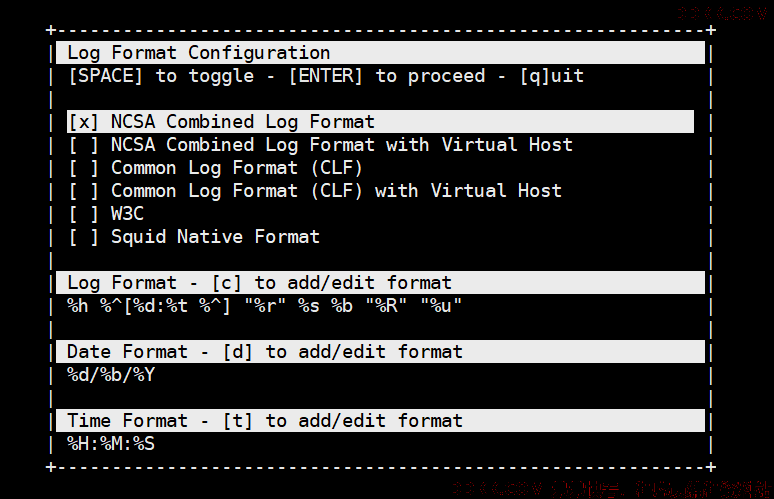
Task: Check the empty W3C box
Action: (x=83, y=214)
